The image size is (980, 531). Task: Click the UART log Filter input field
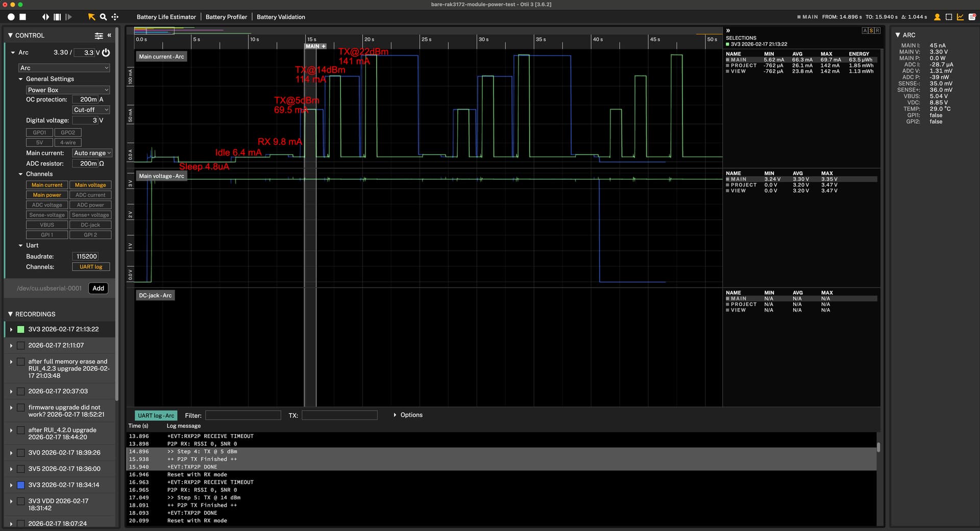pos(243,415)
